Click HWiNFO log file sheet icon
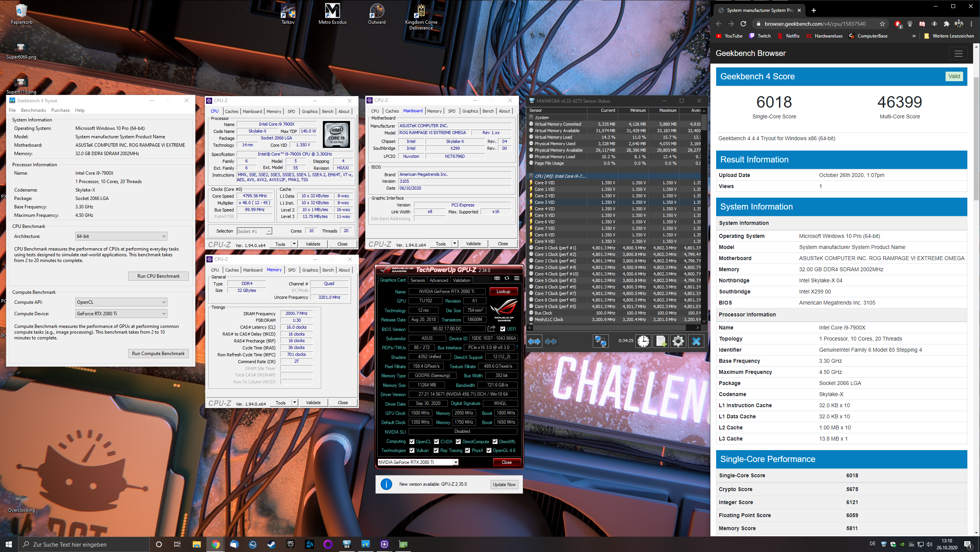This screenshot has width=980, height=552. tap(661, 341)
